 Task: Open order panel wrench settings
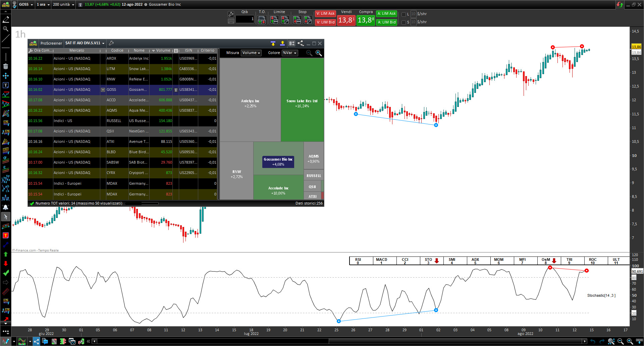[x=231, y=14]
